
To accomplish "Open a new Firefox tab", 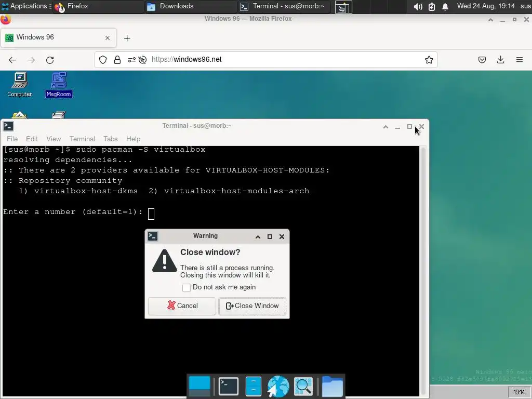I will point(127,38).
